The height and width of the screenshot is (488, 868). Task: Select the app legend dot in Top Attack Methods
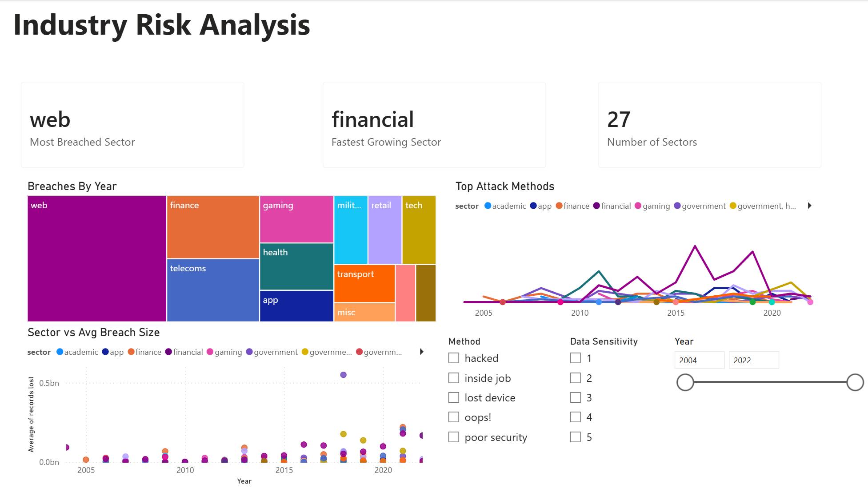pos(533,206)
